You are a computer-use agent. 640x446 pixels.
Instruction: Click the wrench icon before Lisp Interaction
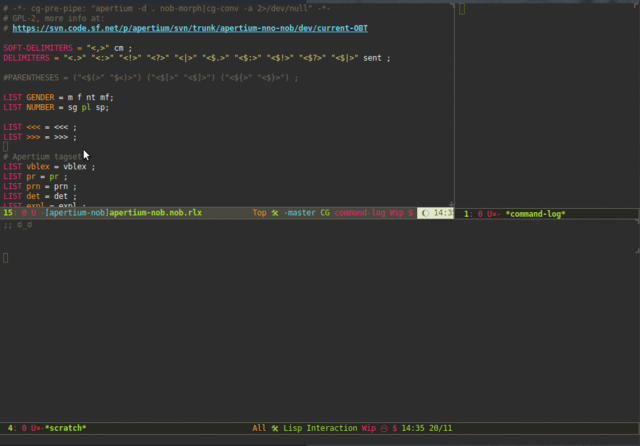275,428
